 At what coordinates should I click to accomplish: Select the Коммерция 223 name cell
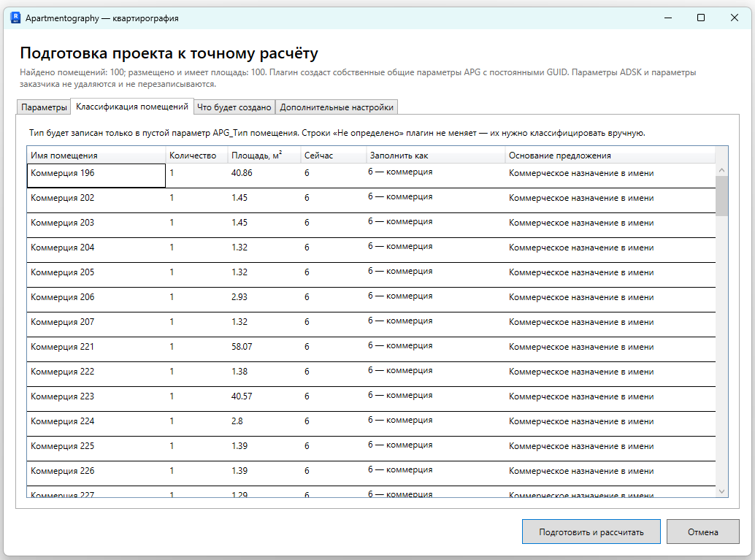coord(96,399)
